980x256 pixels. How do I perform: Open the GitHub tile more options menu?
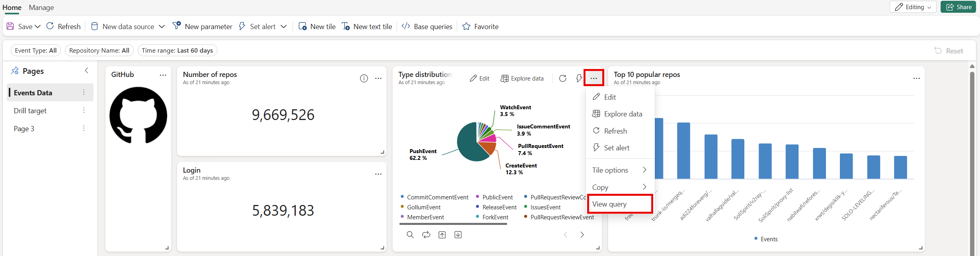pos(163,75)
